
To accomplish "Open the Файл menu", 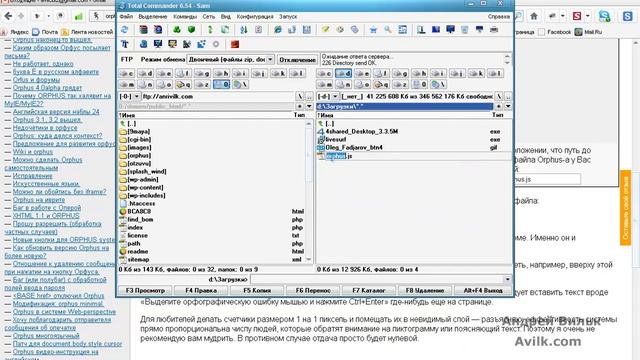I will pos(126,17).
